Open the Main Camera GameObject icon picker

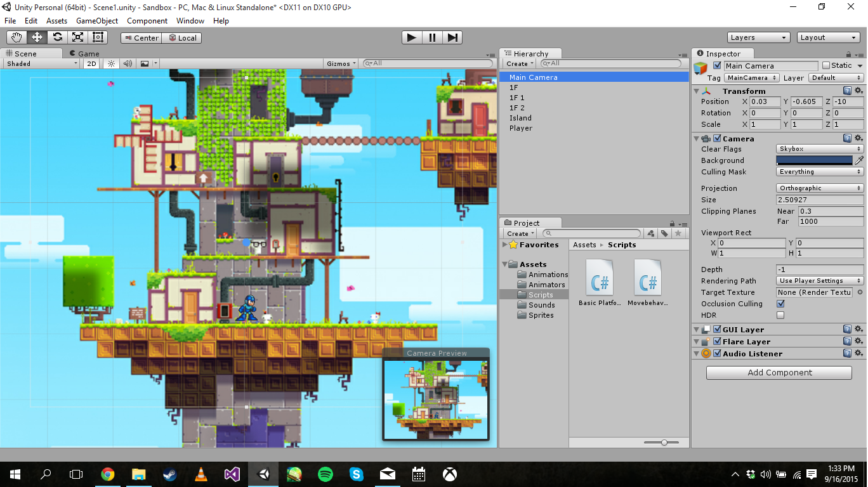tap(700, 68)
